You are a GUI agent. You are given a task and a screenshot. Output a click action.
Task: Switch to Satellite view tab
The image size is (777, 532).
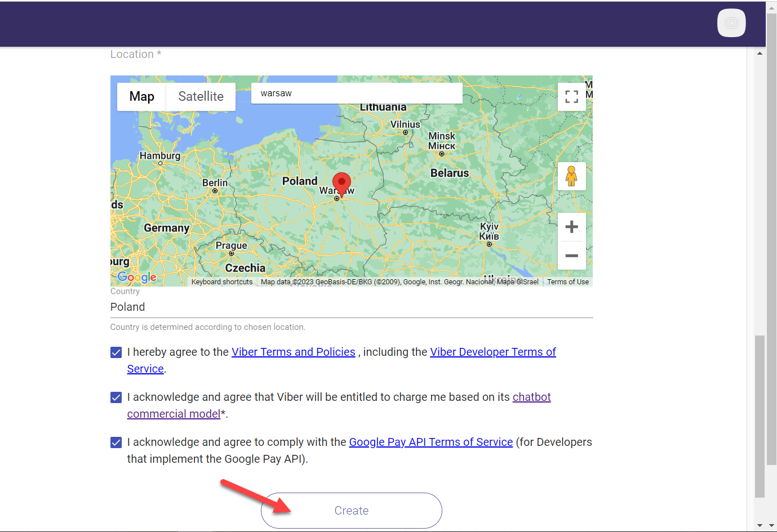(201, 97)
